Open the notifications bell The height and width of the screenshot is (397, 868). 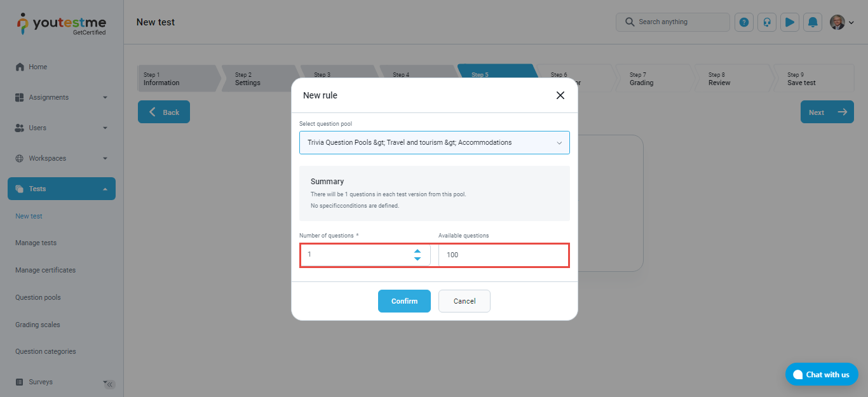[x=813, y=22]
